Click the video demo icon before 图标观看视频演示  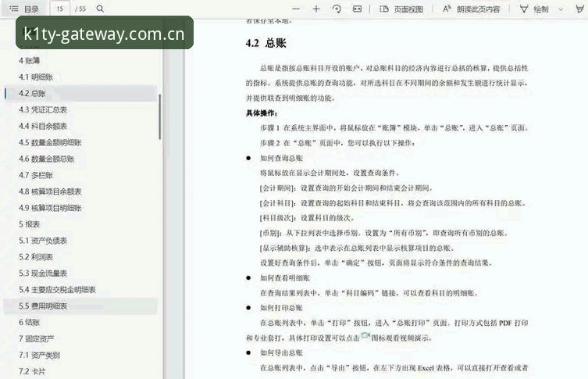pyautogui.click(x=365, y=336)
